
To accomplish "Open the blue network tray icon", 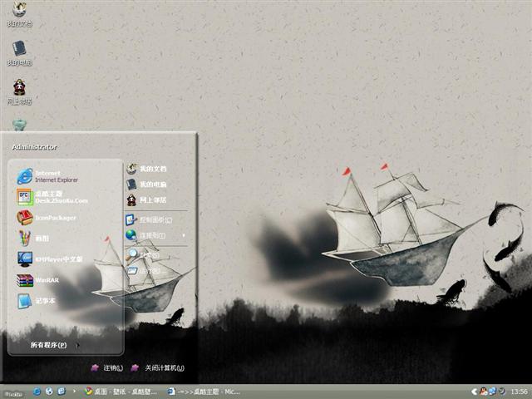I will click(493, 392).
